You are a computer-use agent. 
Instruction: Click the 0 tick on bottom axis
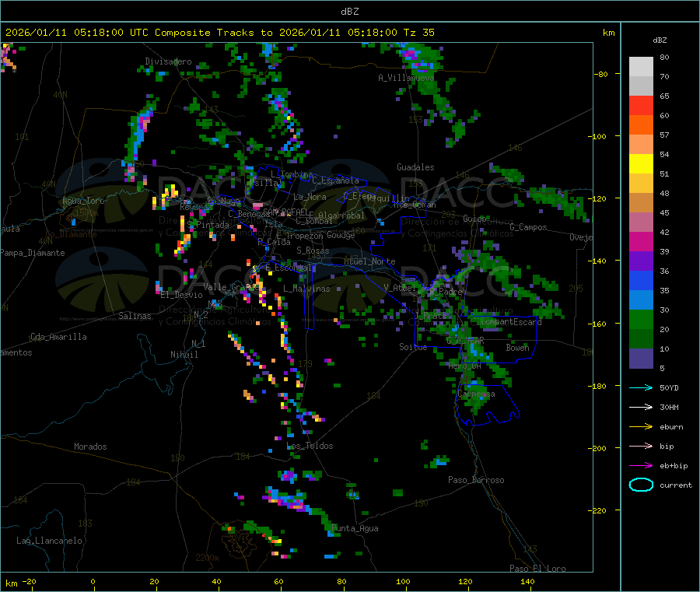pos(93,581)
